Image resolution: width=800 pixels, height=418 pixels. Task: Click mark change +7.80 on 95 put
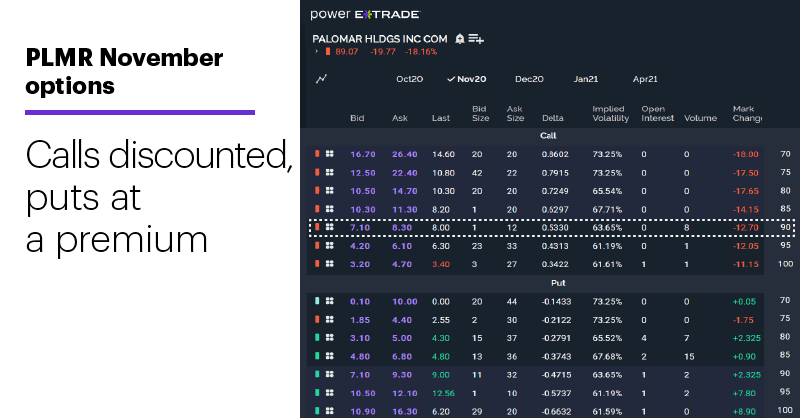click(744, 393)
